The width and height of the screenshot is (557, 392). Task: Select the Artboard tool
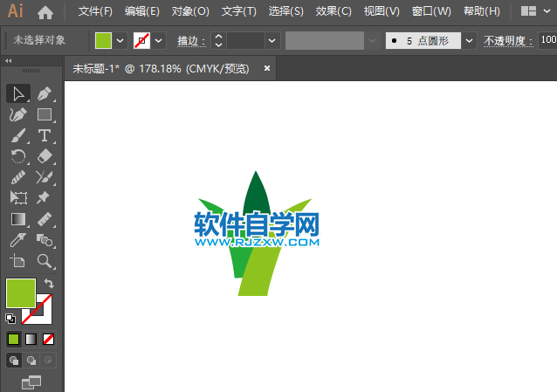coord(18,261)
